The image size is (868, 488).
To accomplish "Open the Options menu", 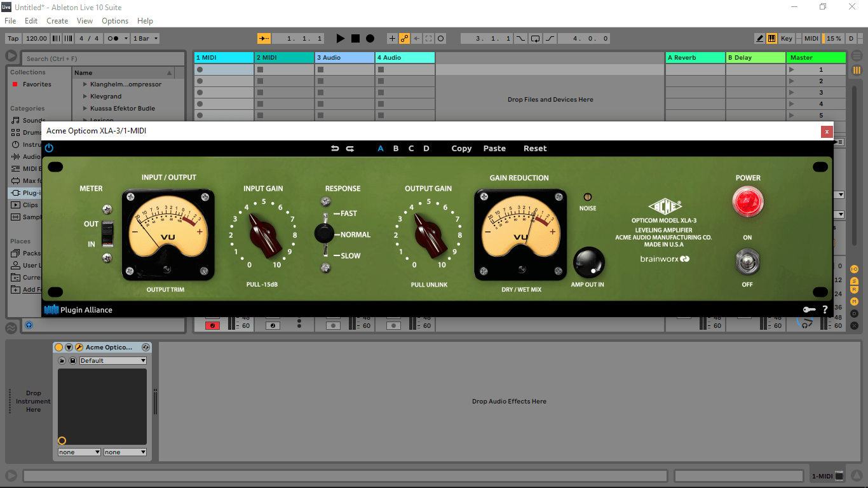I will tap(115, 21).
